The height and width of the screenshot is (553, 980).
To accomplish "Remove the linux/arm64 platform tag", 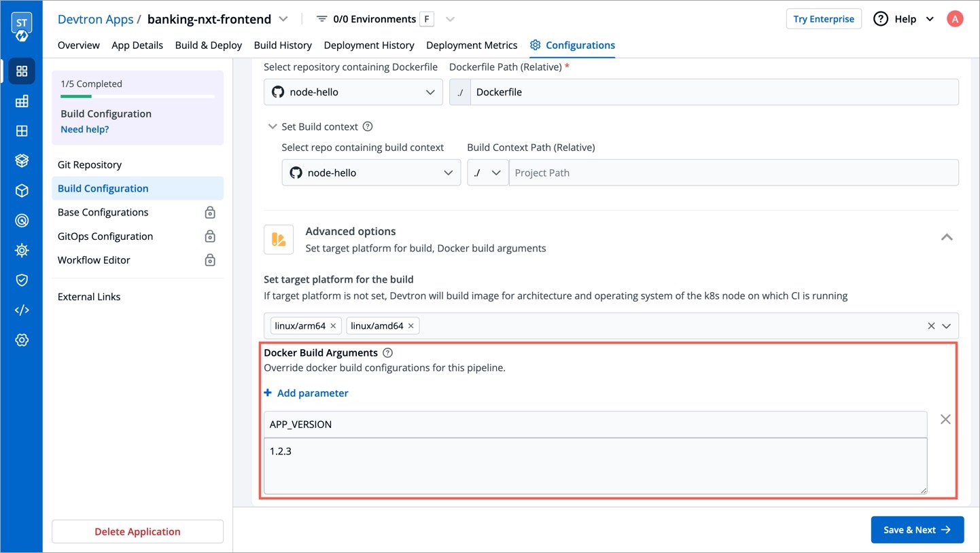I will coord(333,326).
